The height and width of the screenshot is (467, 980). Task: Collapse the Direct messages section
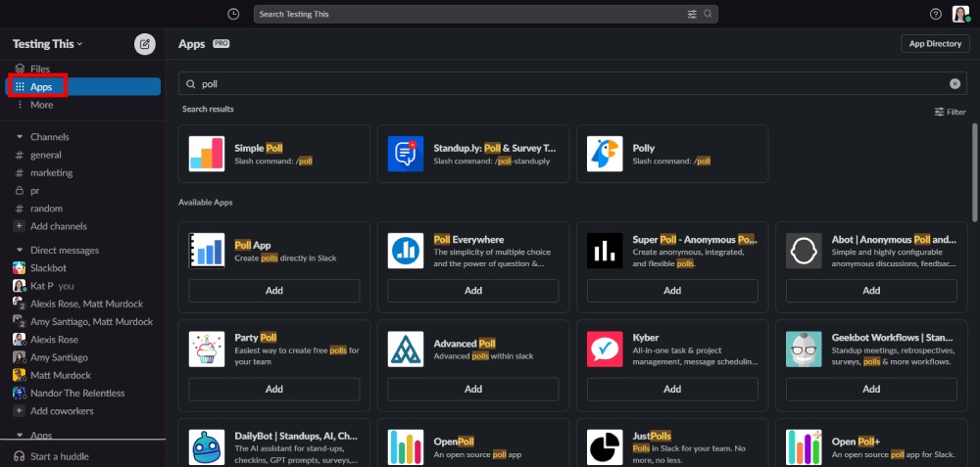point(20,251)
